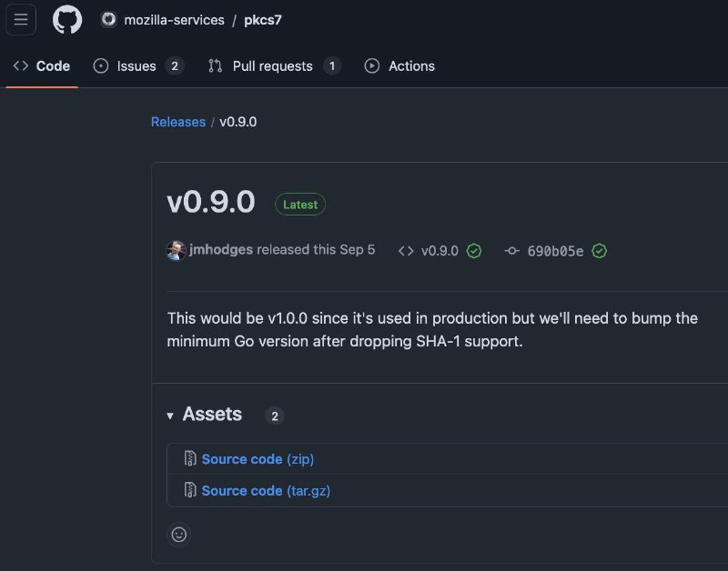Open the Actions tab
This screenshot has width=728, height=571.
point(399,66)
